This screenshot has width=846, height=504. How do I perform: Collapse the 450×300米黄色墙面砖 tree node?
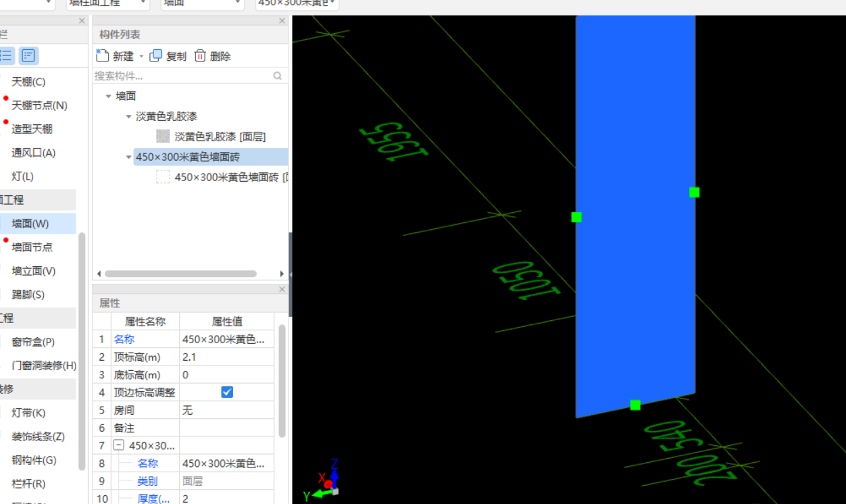tap(128, 157)
